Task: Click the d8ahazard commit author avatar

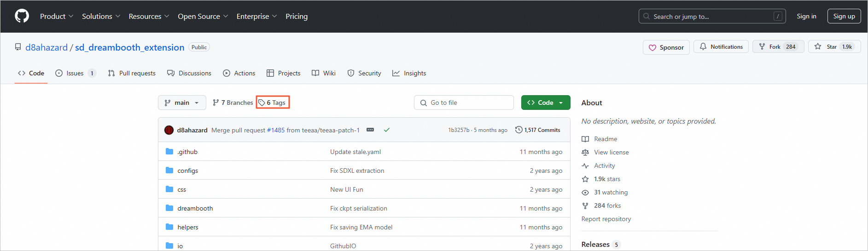Action: (169, 130)
